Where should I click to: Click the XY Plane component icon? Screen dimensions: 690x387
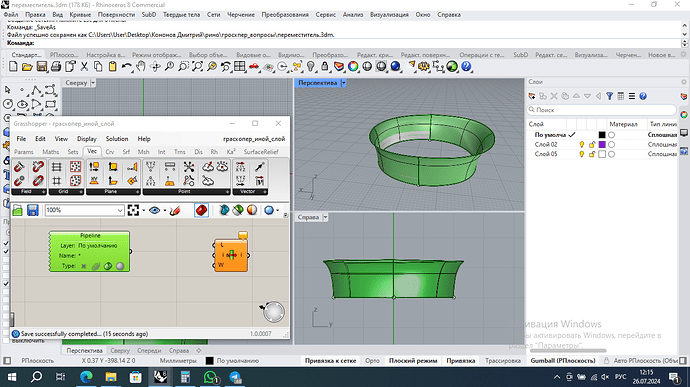pyautogui.click(x=94, y=180)
